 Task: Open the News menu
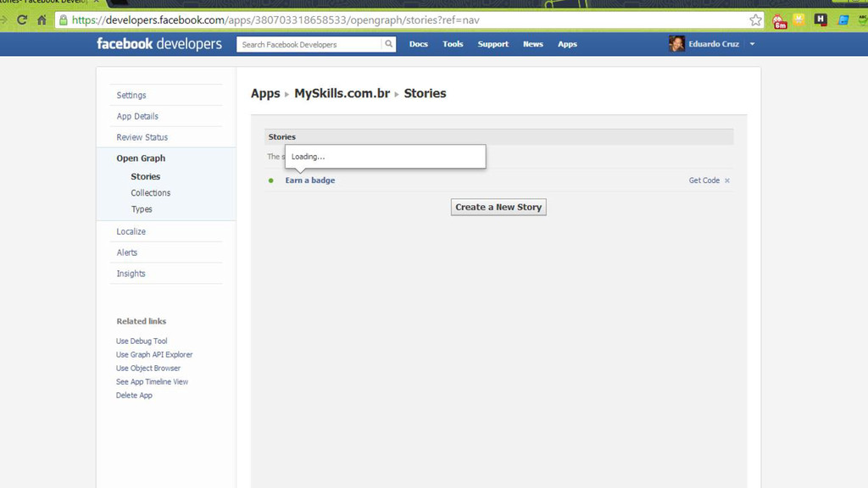coord(533,44)
